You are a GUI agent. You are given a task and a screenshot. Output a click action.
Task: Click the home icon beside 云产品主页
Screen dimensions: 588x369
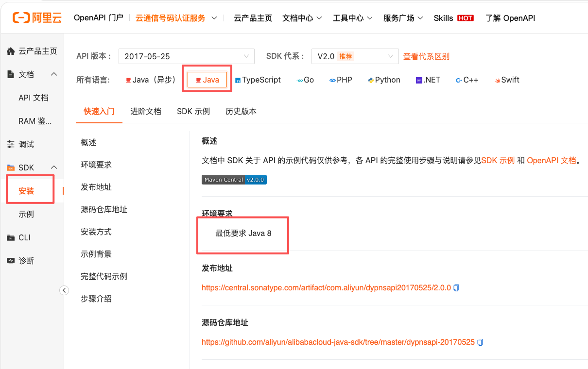click(x=11, y=51)
